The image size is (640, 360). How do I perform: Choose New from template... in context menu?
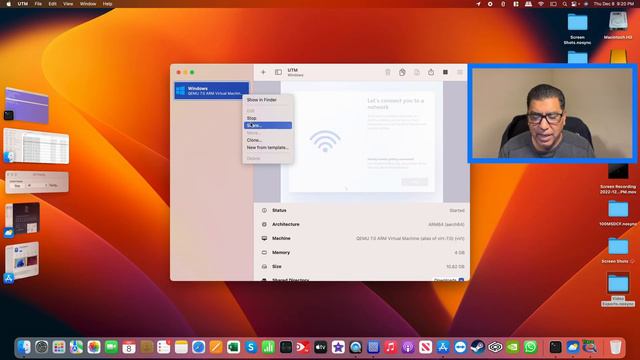[267, 147]
